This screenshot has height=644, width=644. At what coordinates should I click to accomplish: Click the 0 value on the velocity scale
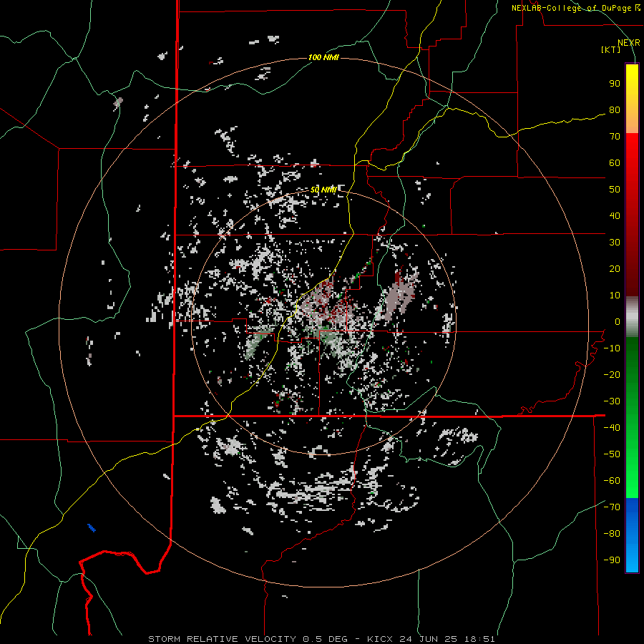tap(618, 321)
